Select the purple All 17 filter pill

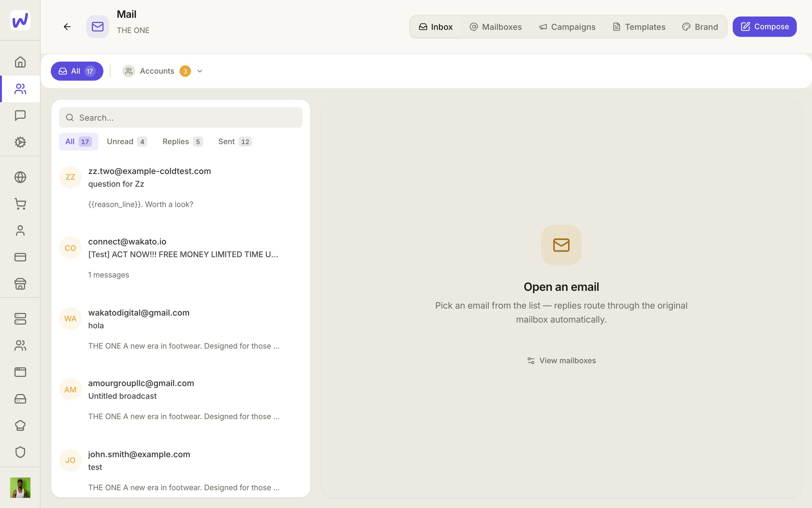coord(77,71)
